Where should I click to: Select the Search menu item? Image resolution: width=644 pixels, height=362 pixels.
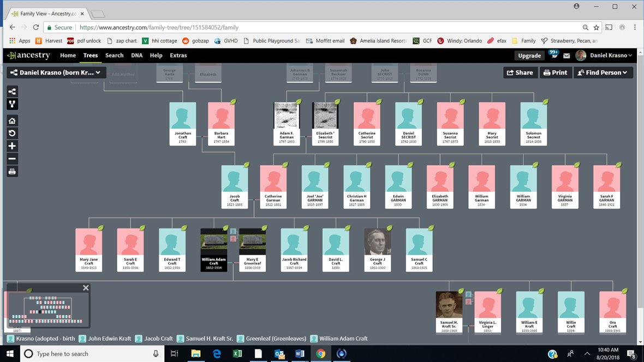[114, 56]
